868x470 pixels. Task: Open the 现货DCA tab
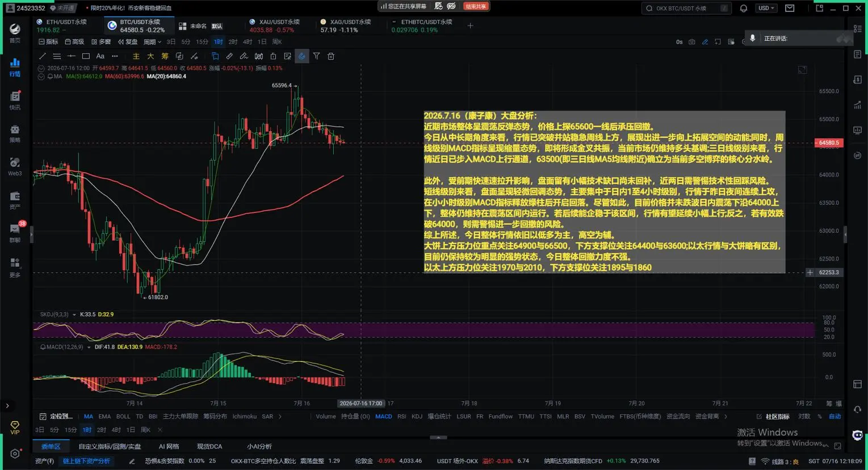209,447
